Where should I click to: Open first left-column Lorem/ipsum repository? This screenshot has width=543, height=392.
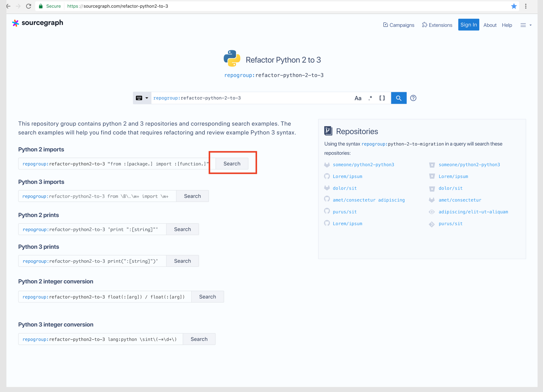pyautogui.click(x=347, y=176)
